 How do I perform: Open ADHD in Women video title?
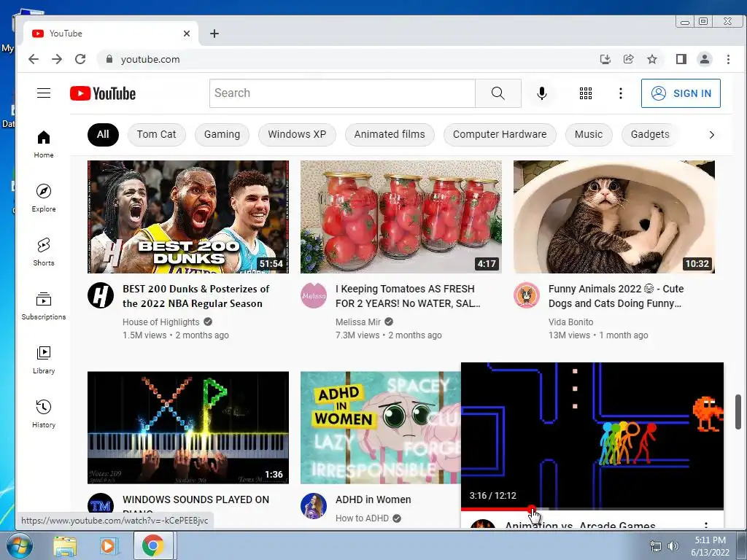373,499
